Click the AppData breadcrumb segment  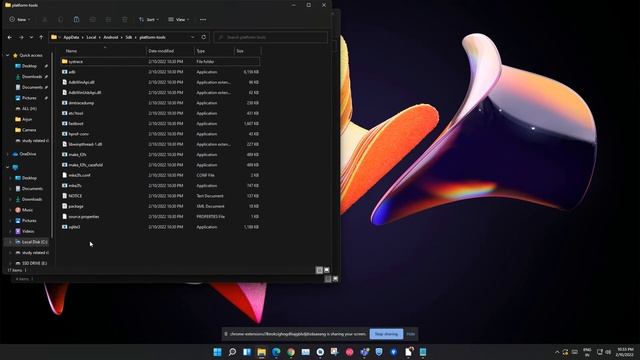71,37
